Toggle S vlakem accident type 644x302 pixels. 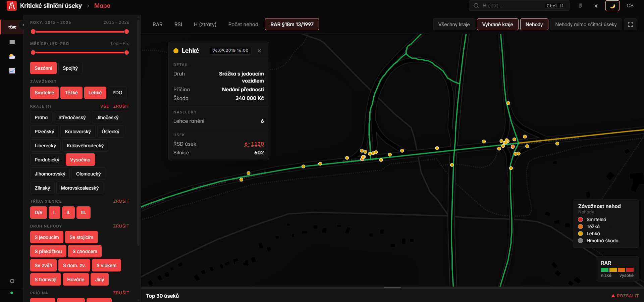pos(106,265)
